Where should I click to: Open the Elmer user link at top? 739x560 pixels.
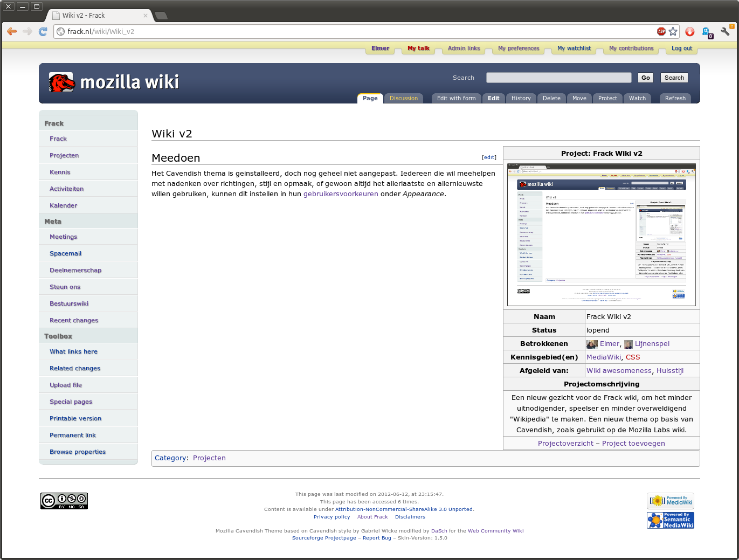381,49
